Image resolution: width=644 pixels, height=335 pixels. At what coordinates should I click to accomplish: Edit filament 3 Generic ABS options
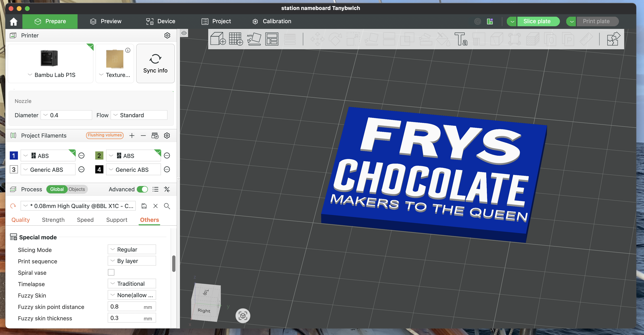tap(81, 170)
